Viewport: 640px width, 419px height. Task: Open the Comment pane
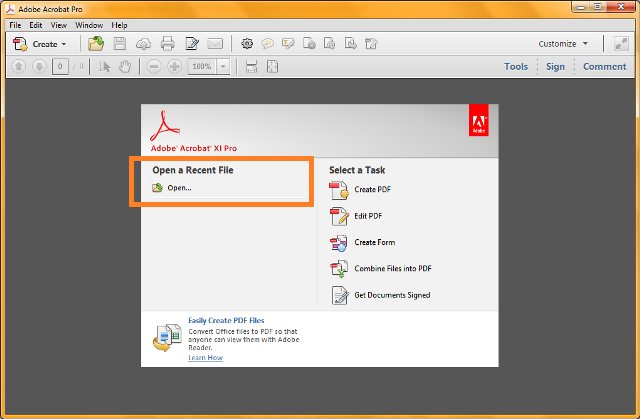tap(604, 67)
